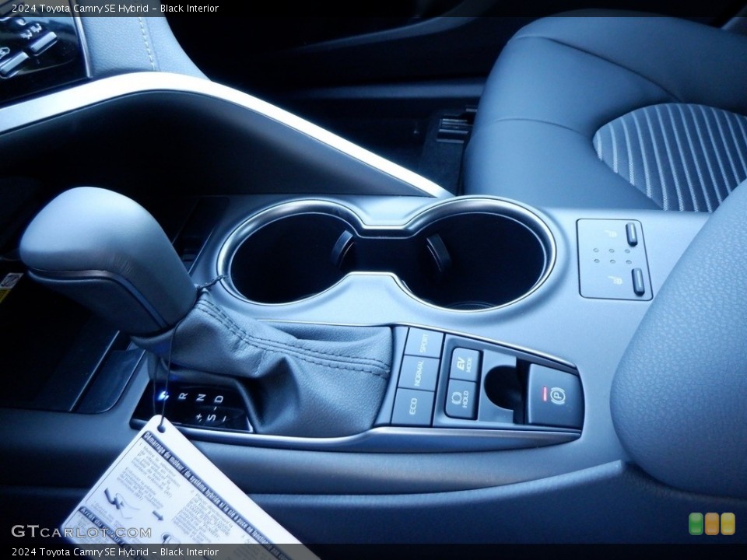747x560 pixels.
Task: Click the yellow square in the corner logo
Action: [728, 523]
